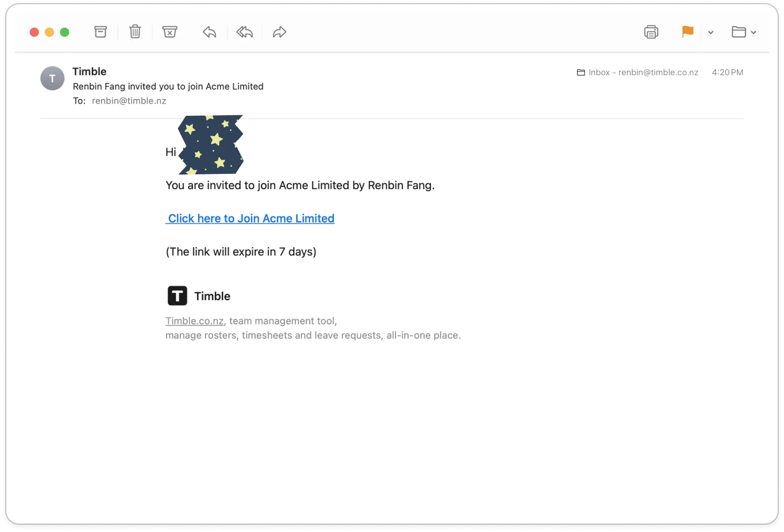The image size is (784, 532).
Task: Click the 4:20 PM timestamp
Action: tap(727, 72)
